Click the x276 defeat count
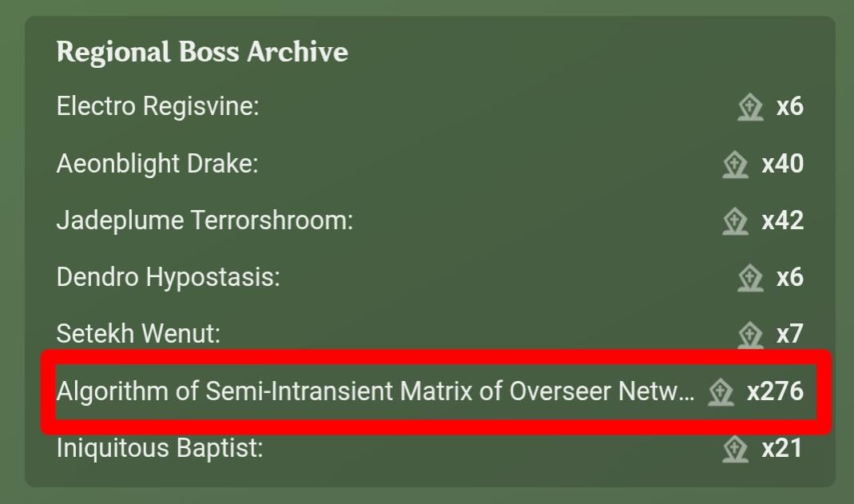854x504 pixels. (x=775, y=391)
